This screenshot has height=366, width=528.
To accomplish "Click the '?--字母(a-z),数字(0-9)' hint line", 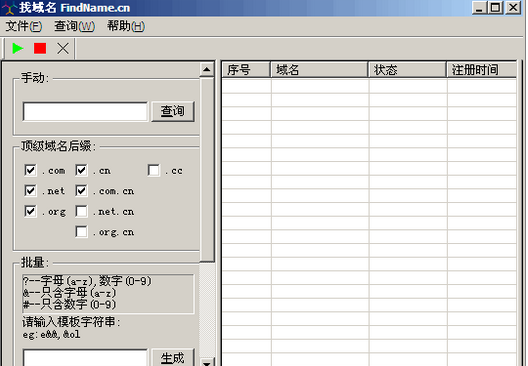I will pyautogui.click(x=87, y=280).
